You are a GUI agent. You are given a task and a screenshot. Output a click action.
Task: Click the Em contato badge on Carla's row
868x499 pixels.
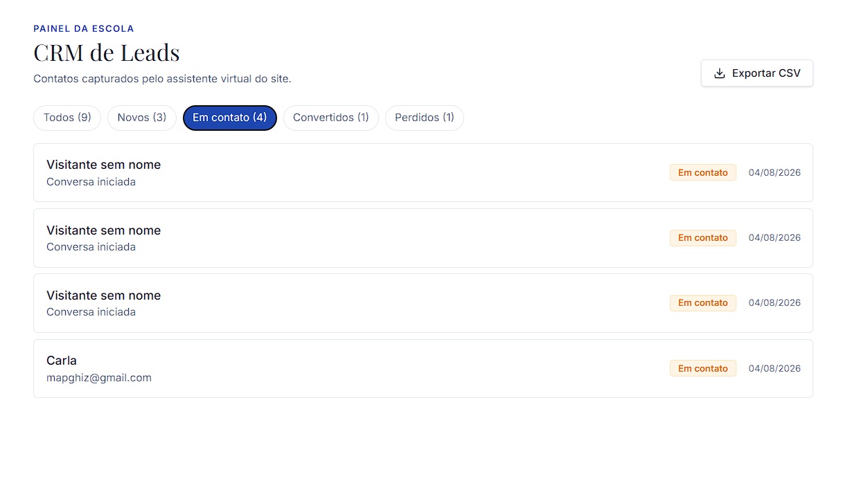click(703, 368)
